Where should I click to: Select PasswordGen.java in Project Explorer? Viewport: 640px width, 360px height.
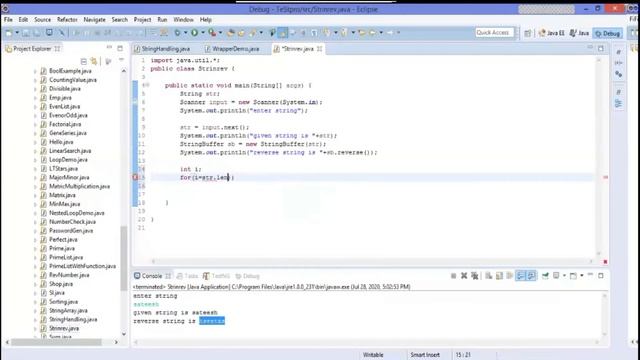tap(71, 231)
